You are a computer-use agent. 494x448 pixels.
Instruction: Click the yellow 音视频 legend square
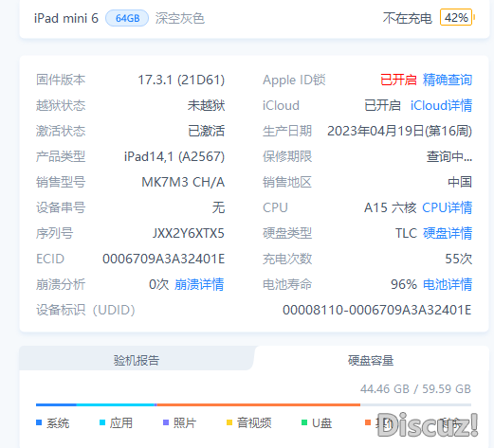[229, 422]
